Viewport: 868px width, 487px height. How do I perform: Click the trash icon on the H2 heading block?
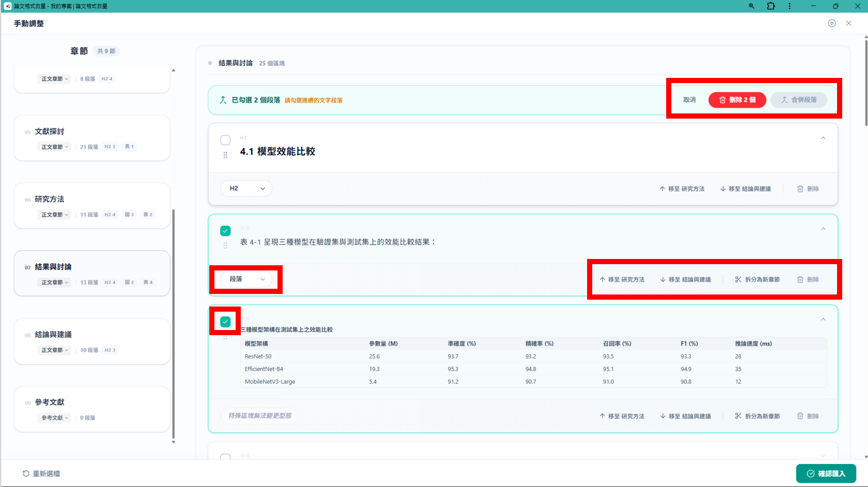[x=800, y=188]
